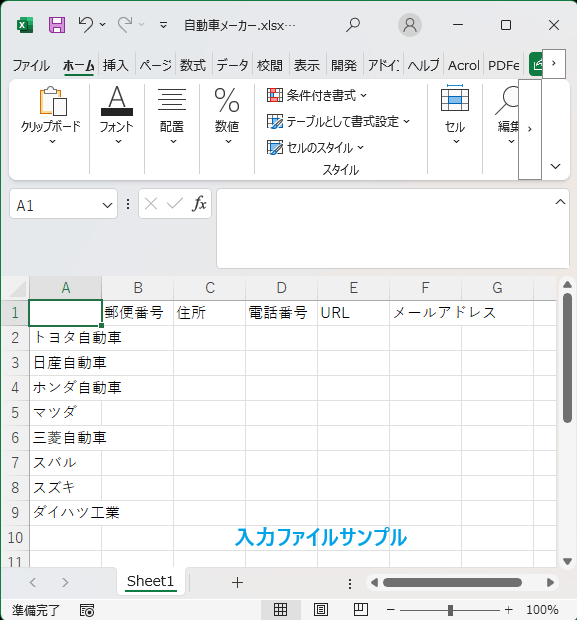This screenshot has width=577, height=620.
Task: Select the 三菱自動車 cell
Action: point(65,438)
